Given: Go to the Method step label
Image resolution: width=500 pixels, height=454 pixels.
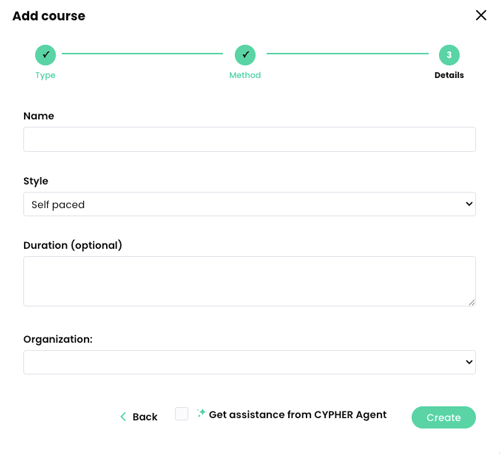Looking at the screenshot, I should [x=245, y=75].
